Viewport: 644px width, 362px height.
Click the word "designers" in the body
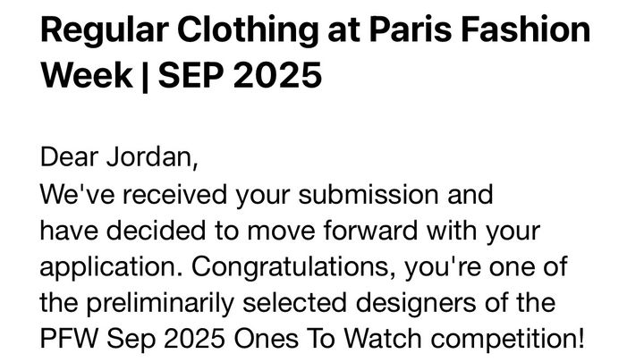(415, 304)
